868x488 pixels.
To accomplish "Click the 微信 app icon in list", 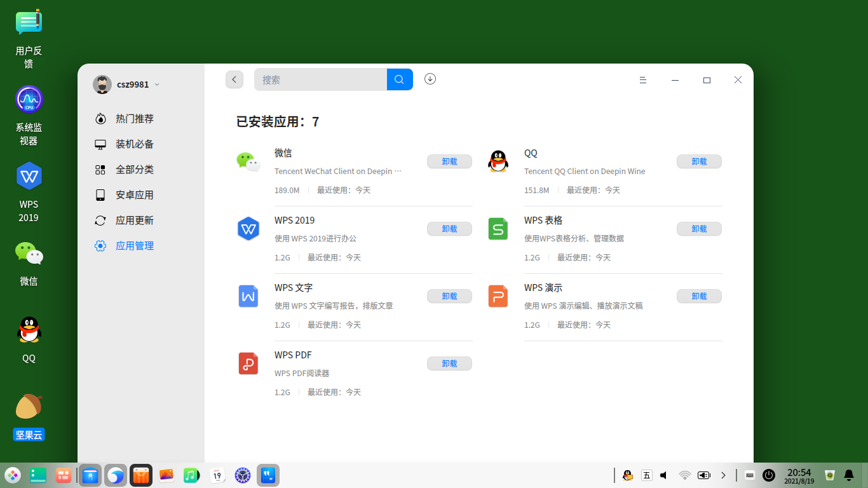I will [248, 161].
